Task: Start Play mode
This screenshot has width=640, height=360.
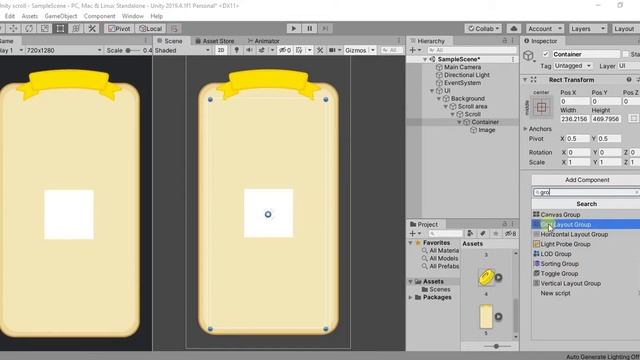Action: [293, 29]
